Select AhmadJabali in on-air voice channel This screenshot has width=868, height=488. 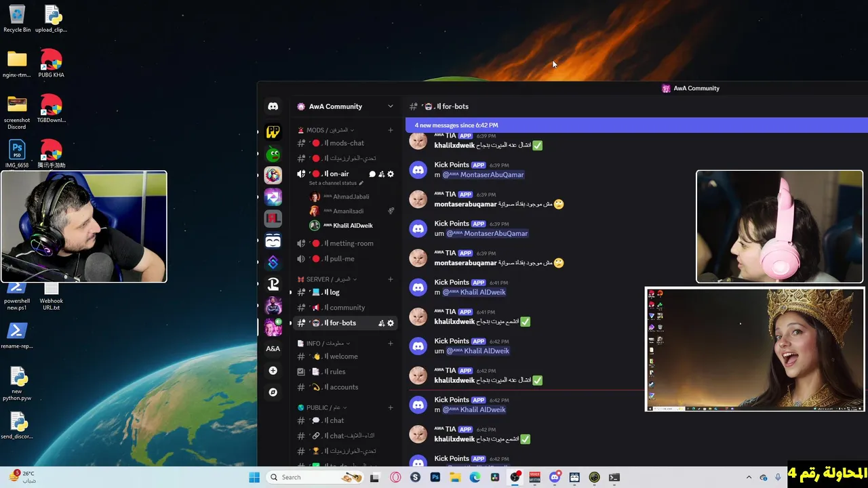[x=351, y=197]
